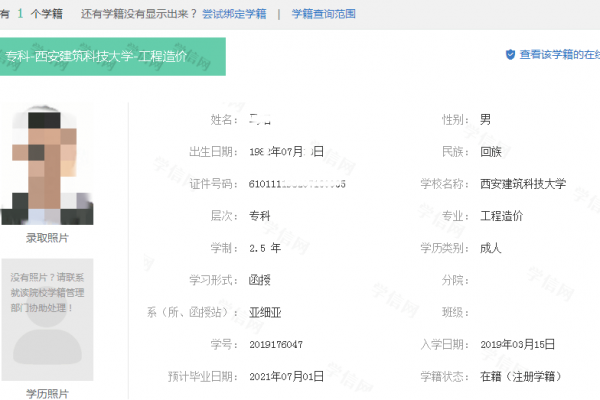The image size is (600, 400).
Task: Click the 入学日期 value 2019年03月15日
Action: coord(518,344)
